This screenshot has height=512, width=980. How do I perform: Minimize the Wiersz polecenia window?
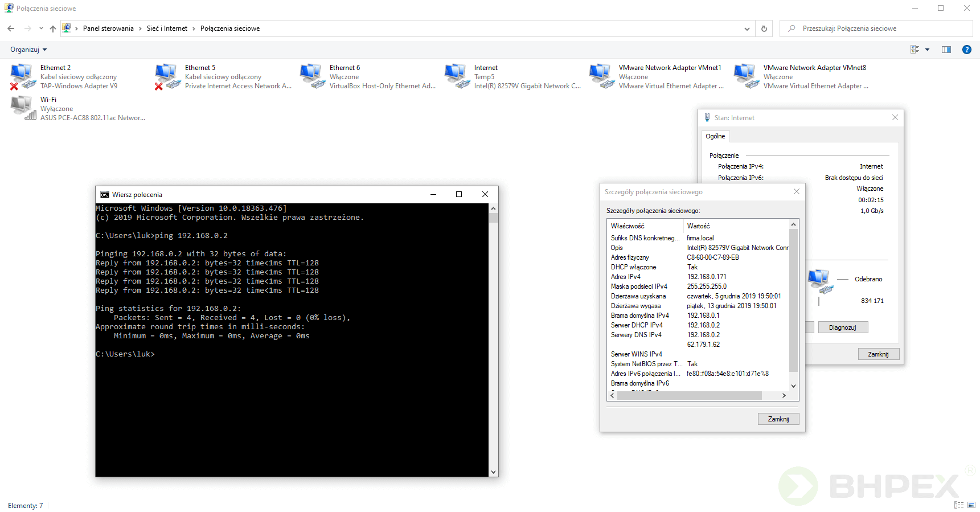pyautogui.click(x=433, y=195)
